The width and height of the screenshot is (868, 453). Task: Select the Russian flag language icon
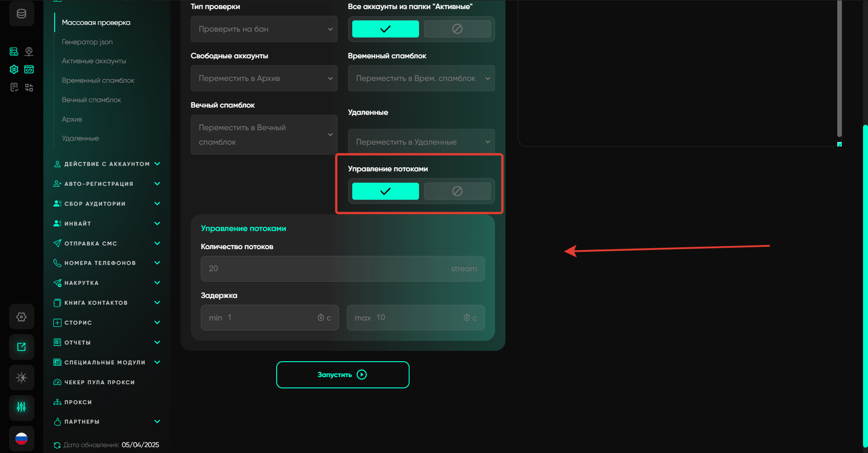pyautogui.click(x=21, y=438)
